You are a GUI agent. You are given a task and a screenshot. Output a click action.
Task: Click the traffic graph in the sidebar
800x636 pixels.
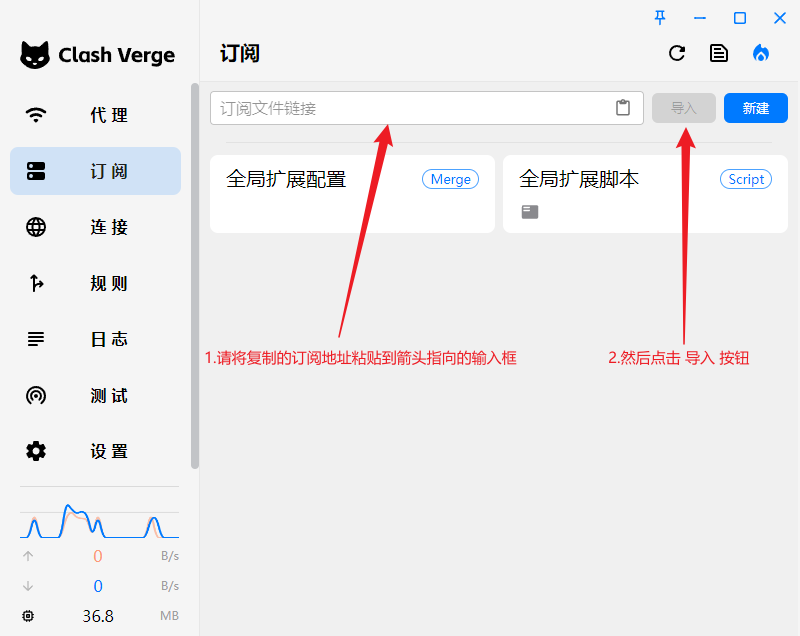coord(99,521)
